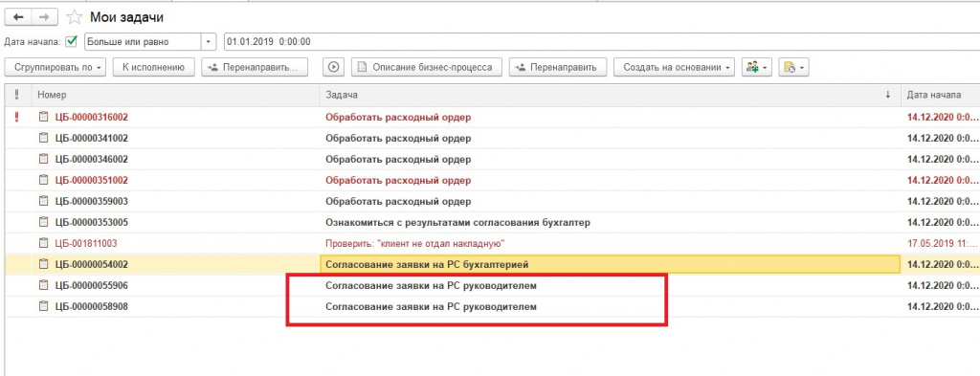Open task Проверить: "клиент не отдал накладную"

click(x=415, y=243)
